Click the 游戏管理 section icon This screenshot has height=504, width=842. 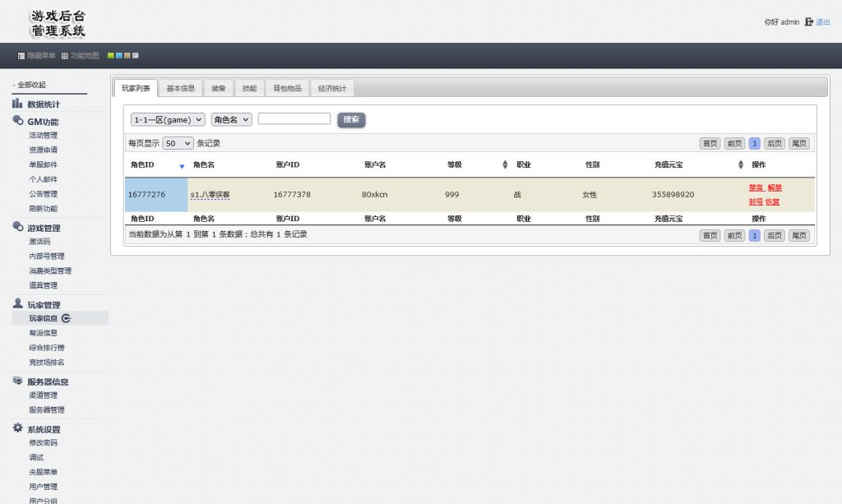tap(18, 227)
